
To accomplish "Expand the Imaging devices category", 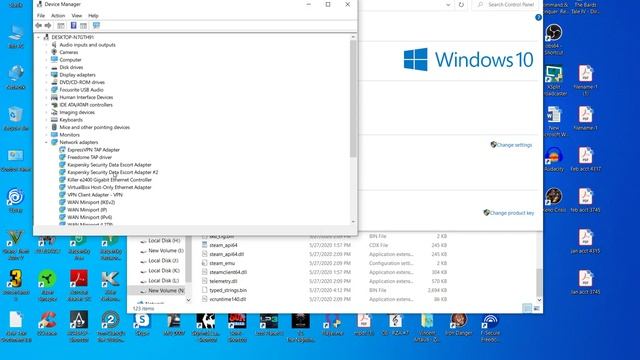I will pyautogui.click(x=46, y=112).
